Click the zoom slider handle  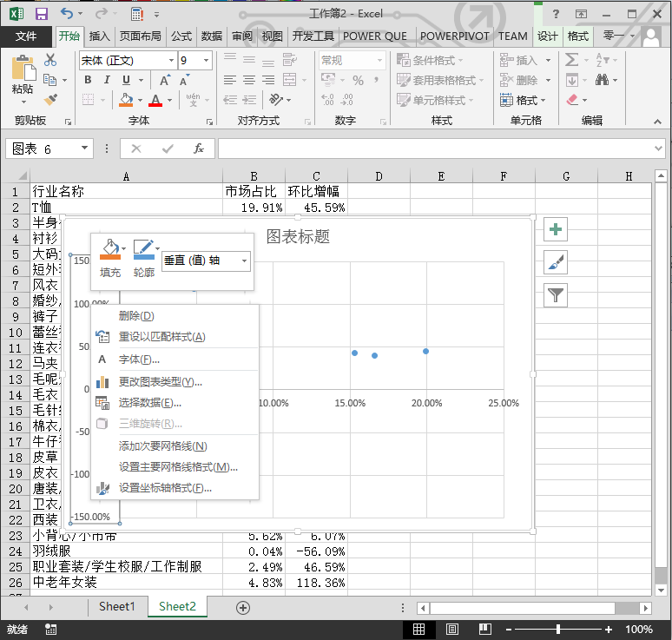[557, 630]
